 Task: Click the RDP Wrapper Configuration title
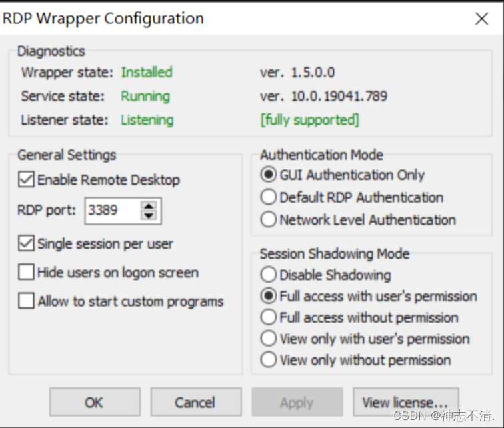[103, 18]
